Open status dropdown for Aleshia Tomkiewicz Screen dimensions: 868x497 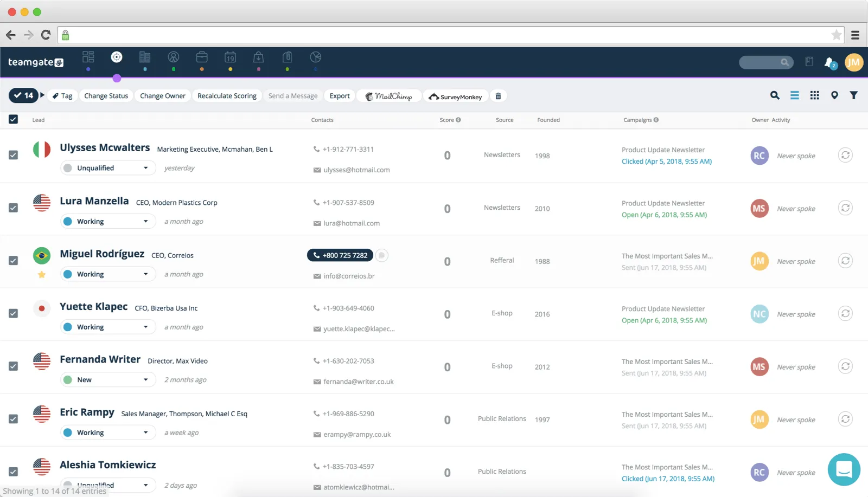point(108,485)
